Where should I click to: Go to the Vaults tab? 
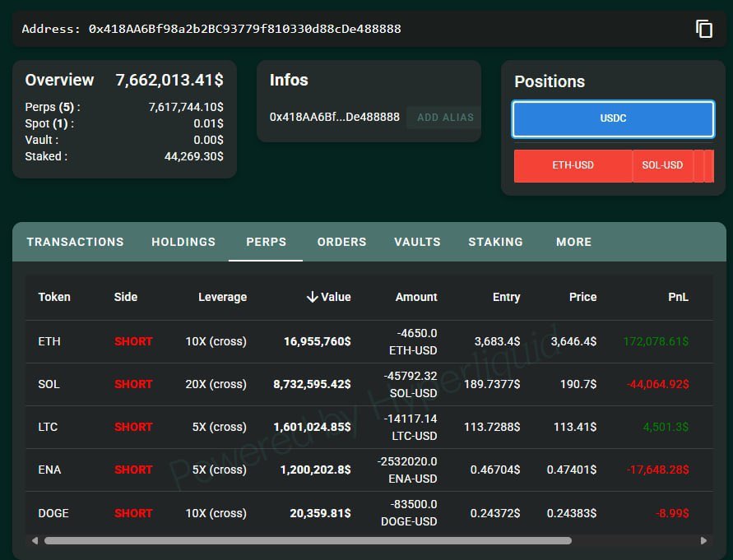[417, 242]
